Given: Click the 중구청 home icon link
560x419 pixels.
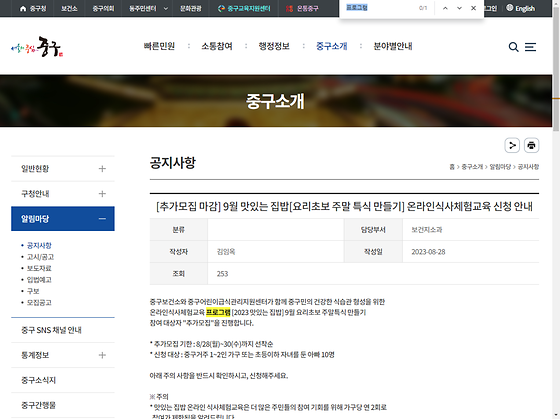Looking at the screenshot, I should point(33,9).
